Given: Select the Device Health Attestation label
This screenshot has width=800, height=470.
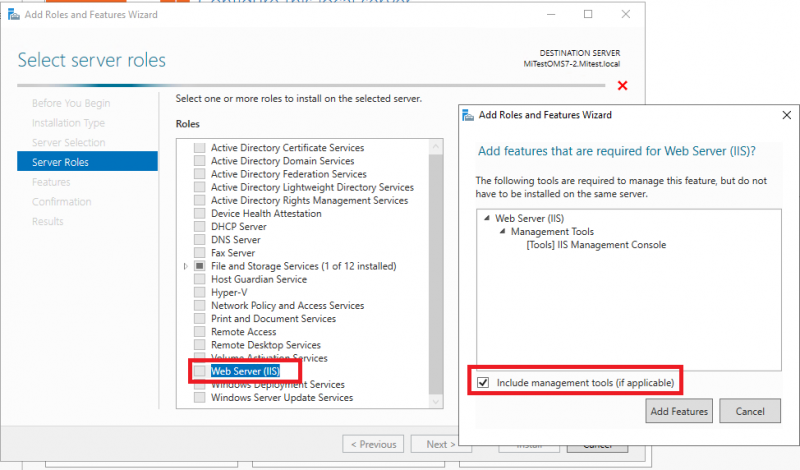Looking at the screenshot, I should click(x=266, y=213).
